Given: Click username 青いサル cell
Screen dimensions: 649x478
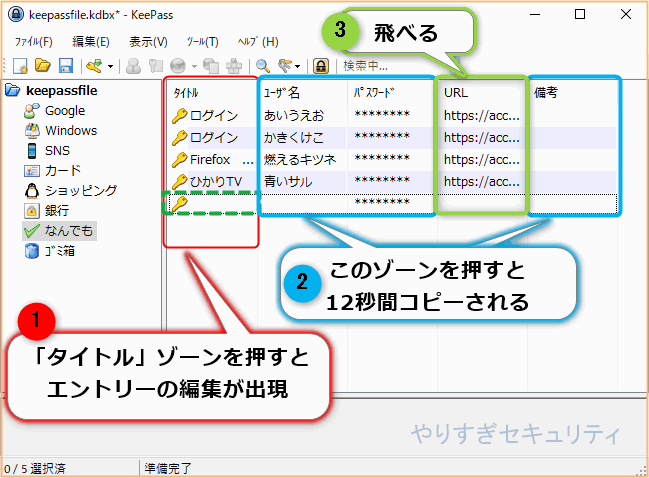Looking at the screenshot, I should (x=288, y=181).
